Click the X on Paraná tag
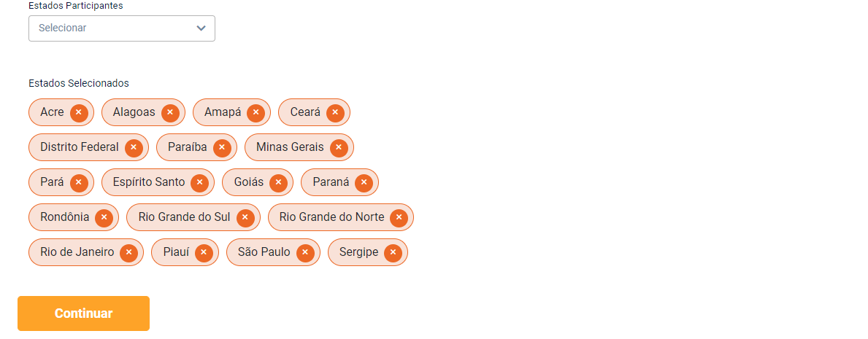This screenshot has height=339, width=868. (364, 182)
